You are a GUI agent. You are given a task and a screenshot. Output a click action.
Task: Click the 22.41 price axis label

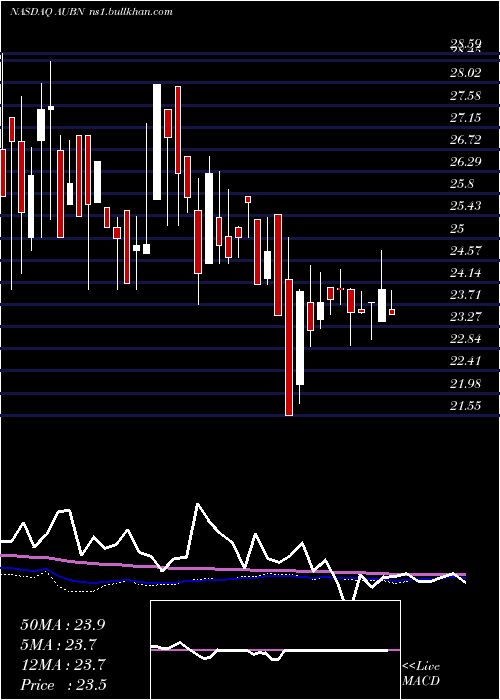[466, 360]
